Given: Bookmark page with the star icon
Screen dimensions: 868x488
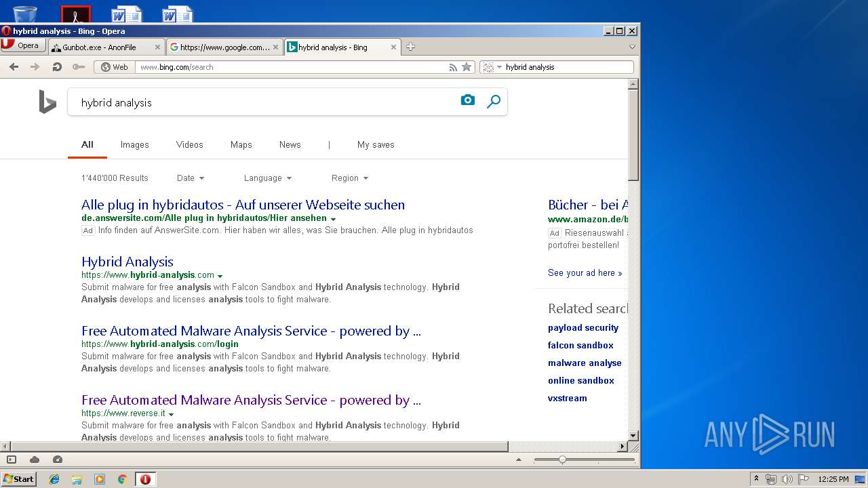Looking at the screenshot, I should click(x=467, y=67).
